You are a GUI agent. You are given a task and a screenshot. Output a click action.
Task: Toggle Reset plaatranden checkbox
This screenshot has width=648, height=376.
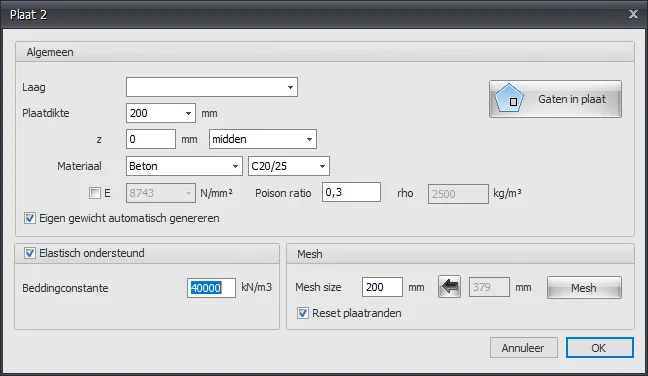tap(303, 313)
